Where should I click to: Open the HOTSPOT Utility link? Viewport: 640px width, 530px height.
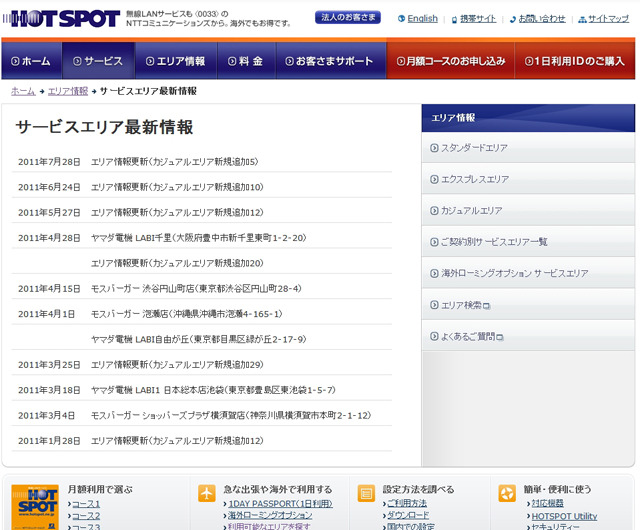click(x=564, y=516)
